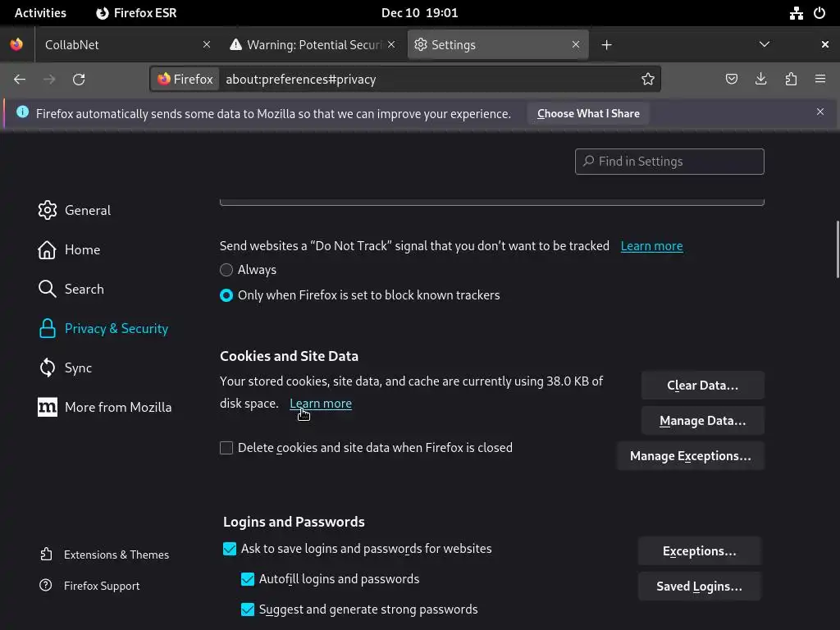Open the Downloads toolbar icon
Screen dimensions: 840x630
click(761, 80)
